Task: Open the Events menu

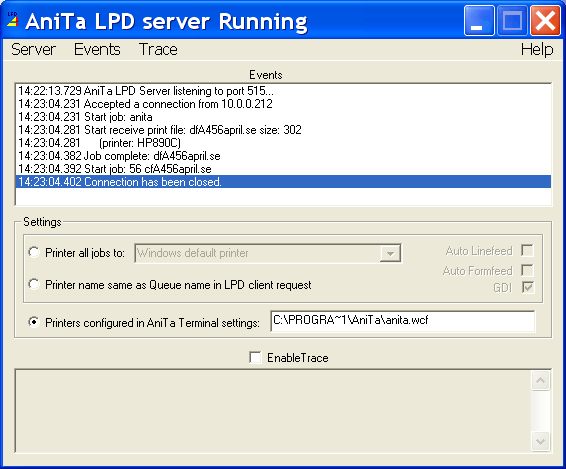Action: click(97, 49)
